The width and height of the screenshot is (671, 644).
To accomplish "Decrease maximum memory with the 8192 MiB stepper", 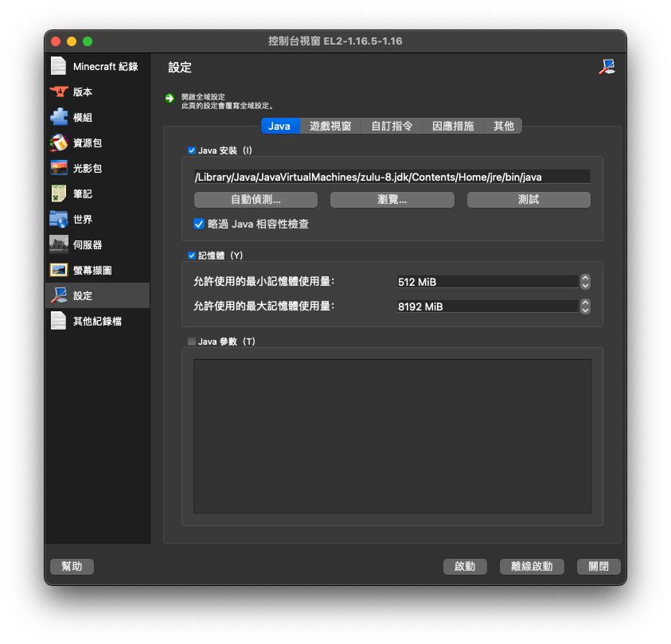I will pyautogui.click(x=585, y=310).
